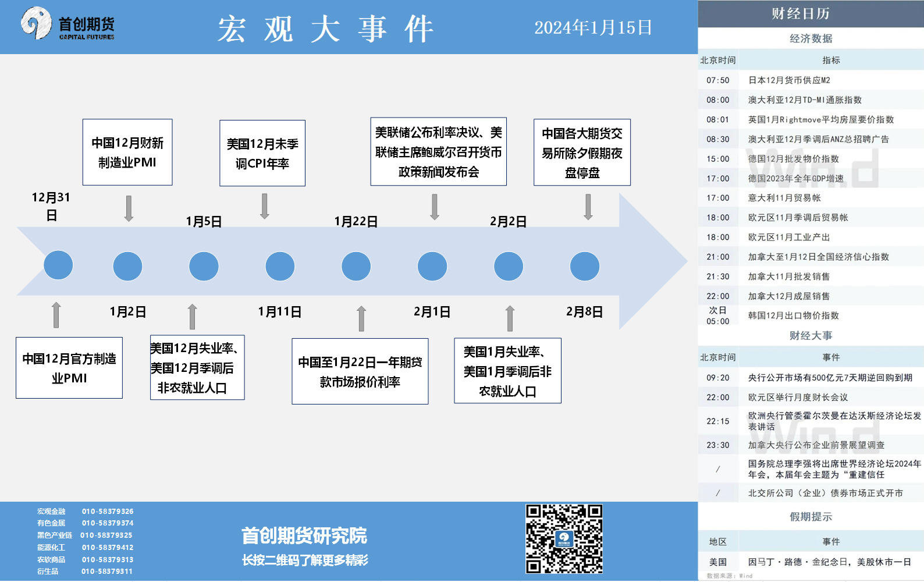The image size is (924, 582).
Task: Select the 北交所公司(企业)债券市场正式开市 event
Action: 811,493
